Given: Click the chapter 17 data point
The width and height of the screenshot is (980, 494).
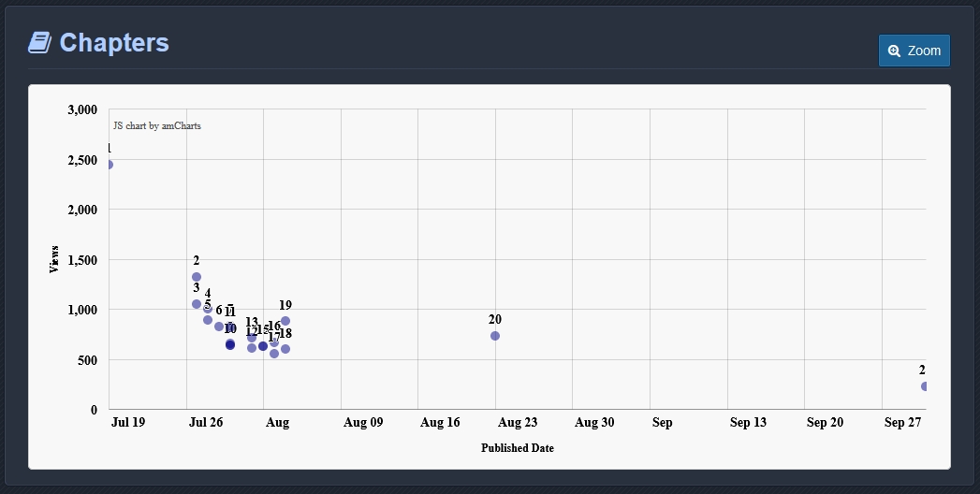Looking at the screenshot, I should point(274,354).
